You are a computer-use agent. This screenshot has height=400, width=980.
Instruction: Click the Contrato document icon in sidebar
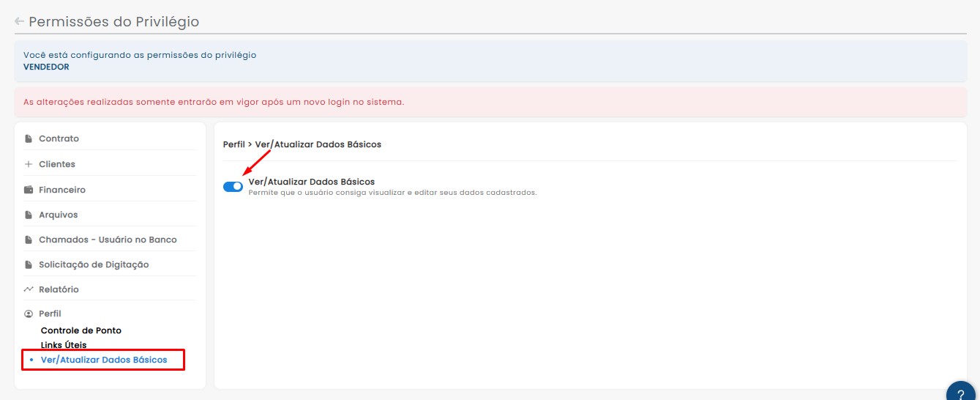(29, 138)
